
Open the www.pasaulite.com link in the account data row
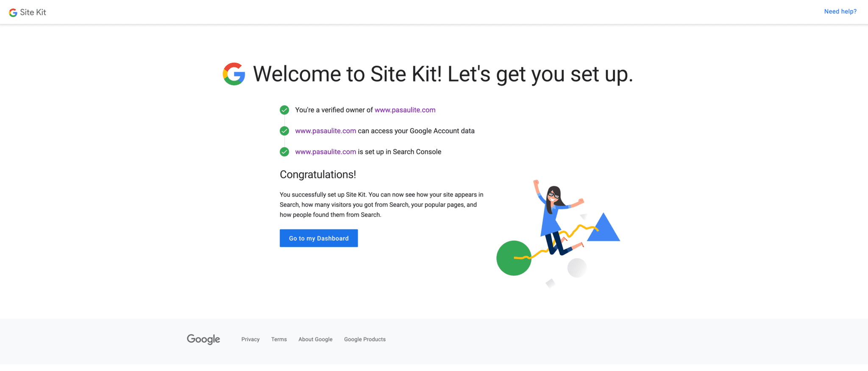(325, 131)
